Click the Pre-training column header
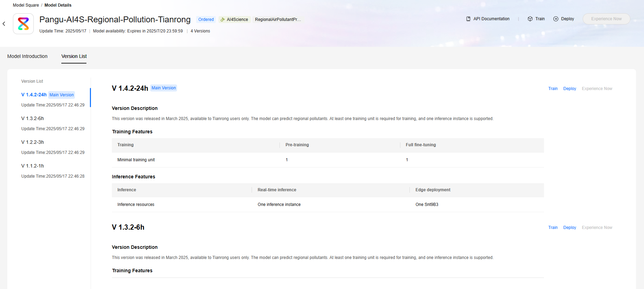 point(297,145)
